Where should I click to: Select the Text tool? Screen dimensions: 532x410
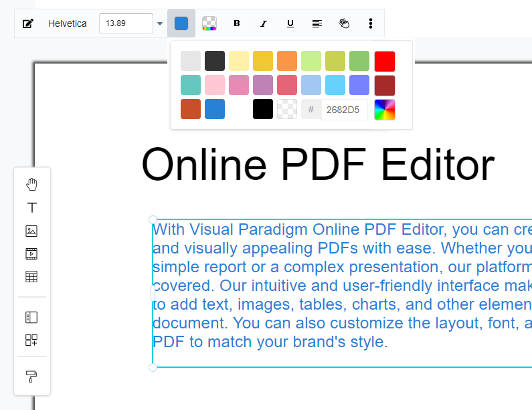32,207
